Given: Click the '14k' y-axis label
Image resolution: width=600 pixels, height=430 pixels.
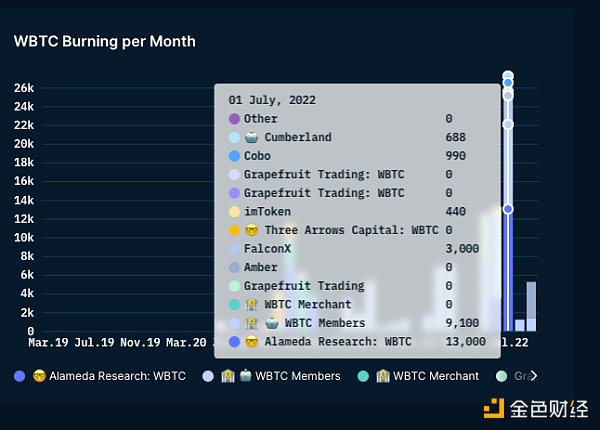Looking at the screenshot, I should [x=24, y=200].
